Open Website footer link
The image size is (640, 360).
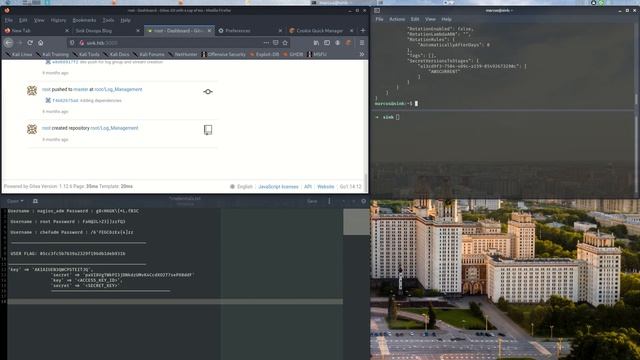[326, 187]
